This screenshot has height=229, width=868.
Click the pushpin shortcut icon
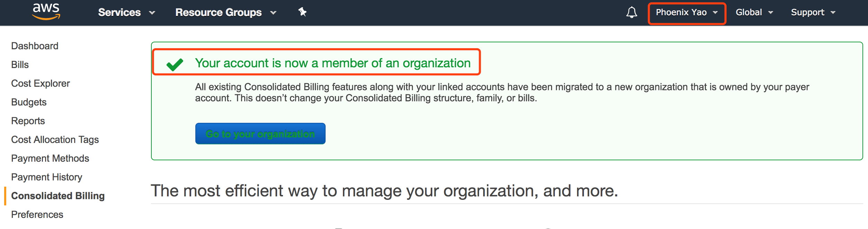[302, 12]
